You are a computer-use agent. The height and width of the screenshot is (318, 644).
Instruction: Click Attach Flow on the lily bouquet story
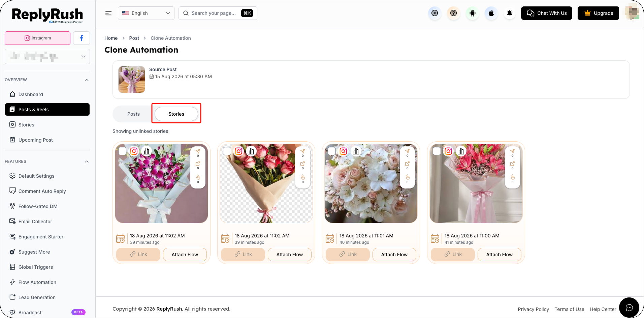tap(499, 255)
